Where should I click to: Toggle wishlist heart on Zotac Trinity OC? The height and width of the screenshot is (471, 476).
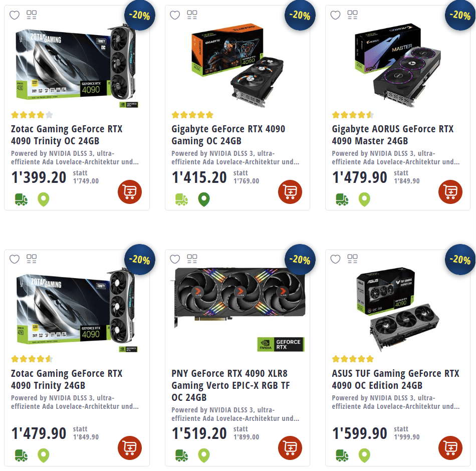point(15,15)
